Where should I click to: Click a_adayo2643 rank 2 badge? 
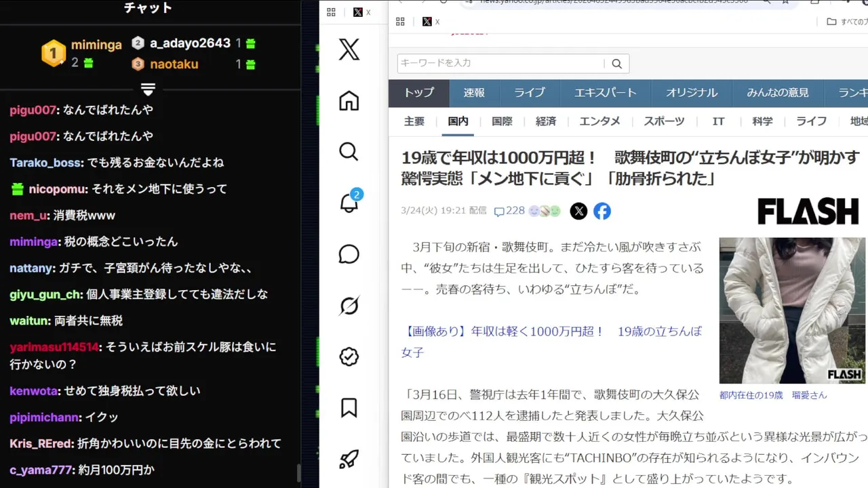pyautogui.click(x=138, y=43)
